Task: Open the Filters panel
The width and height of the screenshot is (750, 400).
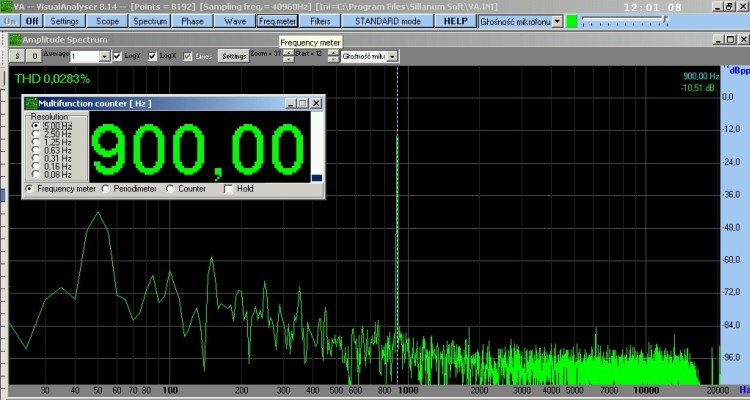Action: pyautogui.click(x=320, y=21)
